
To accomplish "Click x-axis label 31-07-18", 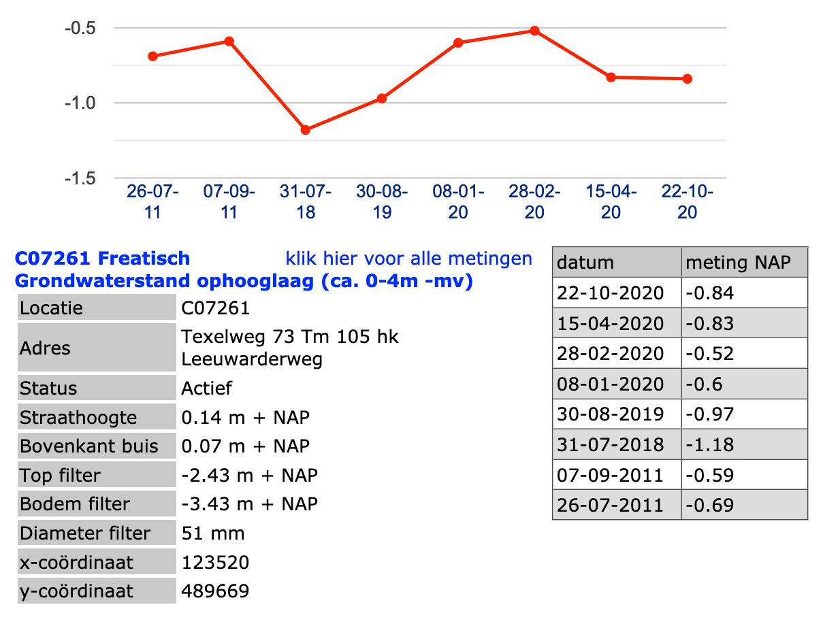I will [306, 202].
